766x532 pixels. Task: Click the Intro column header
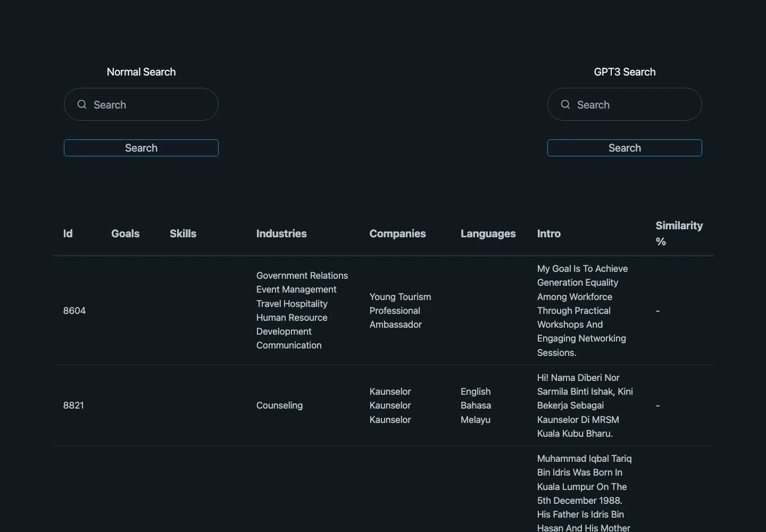tap(548, 234)
